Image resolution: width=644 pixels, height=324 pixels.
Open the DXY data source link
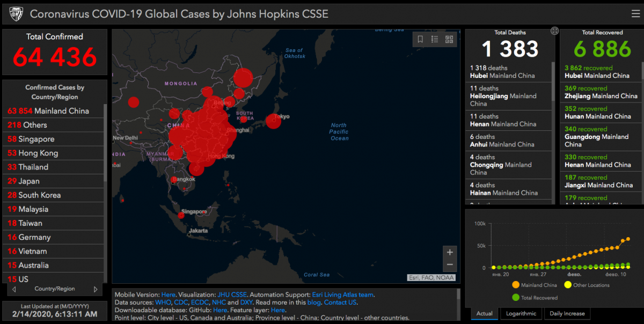coord(246,303)
